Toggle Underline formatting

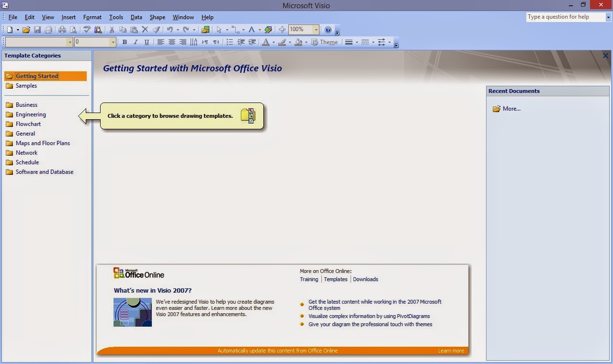[147, 42]
